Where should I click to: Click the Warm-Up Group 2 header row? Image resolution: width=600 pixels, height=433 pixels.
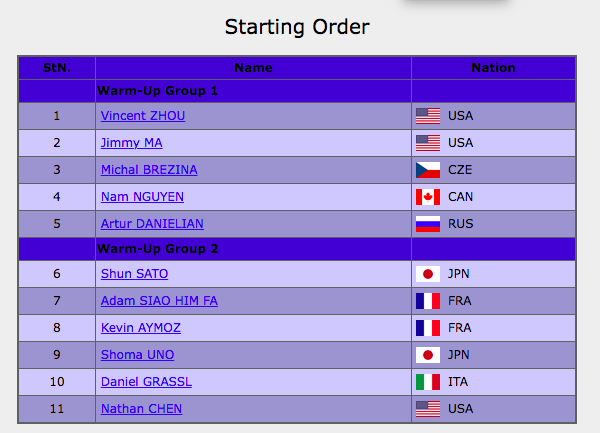(297, 249)
